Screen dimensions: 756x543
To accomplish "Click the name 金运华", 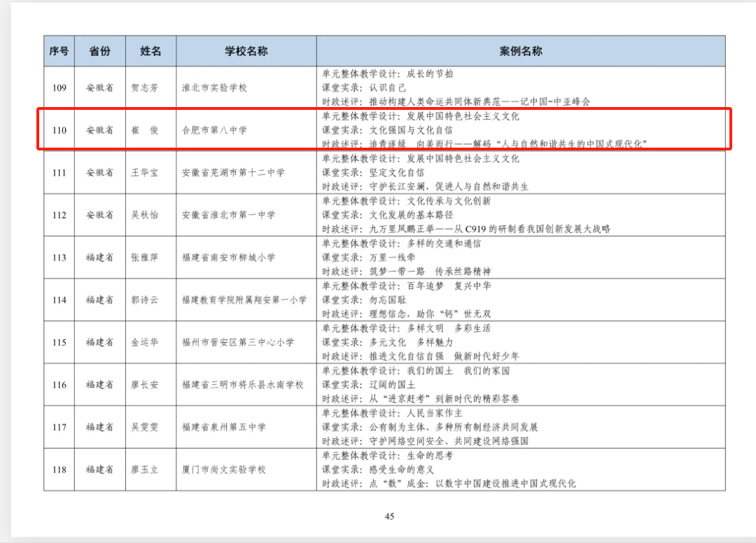I will [x=145, y=342].
